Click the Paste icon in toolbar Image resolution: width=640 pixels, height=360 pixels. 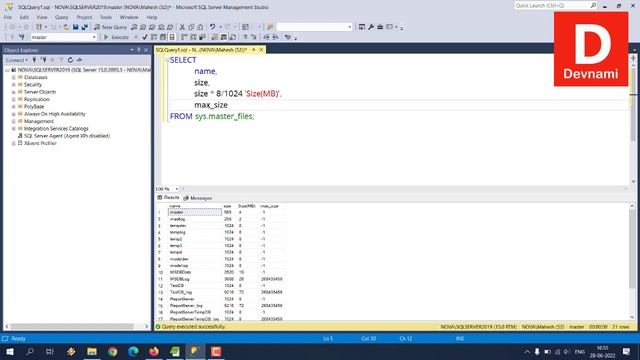(200, 27)
